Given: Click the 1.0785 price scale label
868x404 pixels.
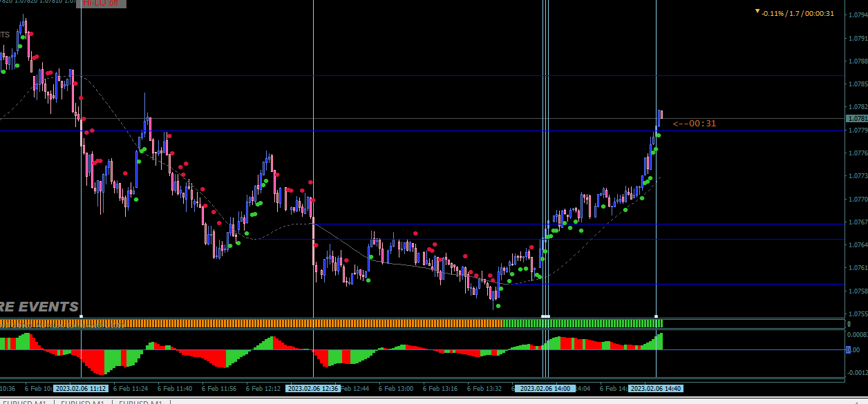Looking at the screenshot, I should click(x=858, y=84).
